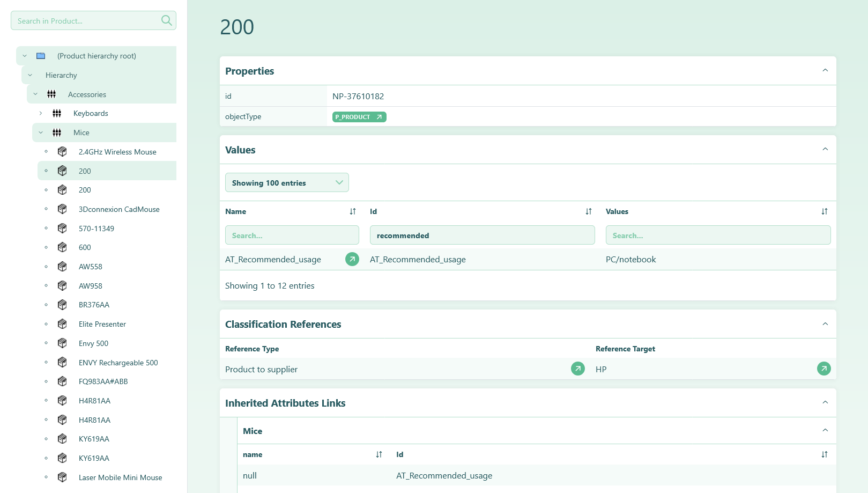Collapse the Mice inherited section
This screenshot has height=493, width=868.
coord(825,430)
